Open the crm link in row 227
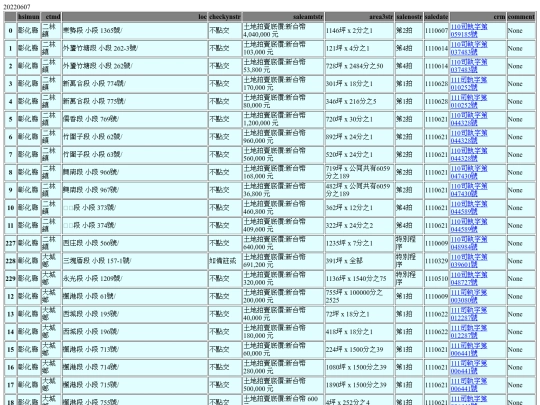This screenshot has width=540, height=405. click(469, 243)
